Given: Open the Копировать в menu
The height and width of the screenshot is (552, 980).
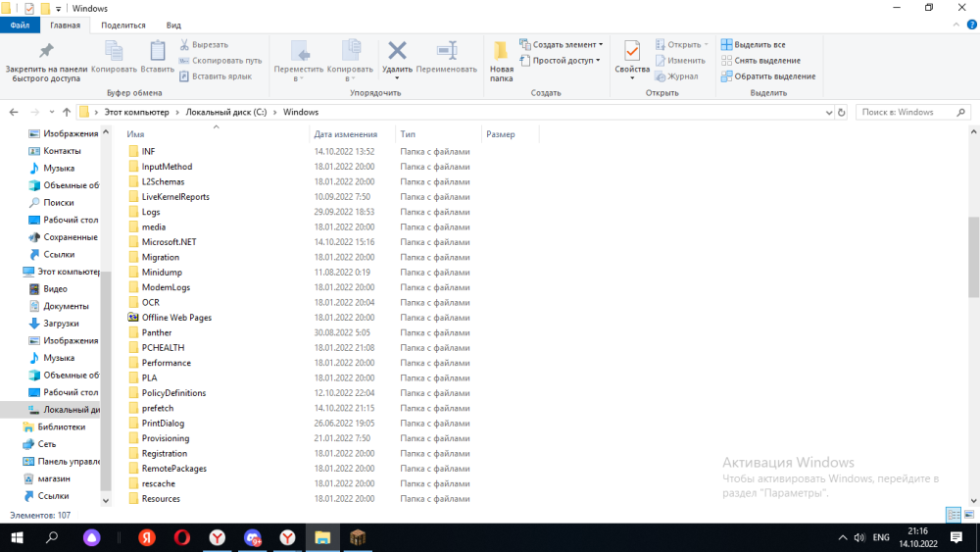Looking at the screenshot, I should coord(350,61).
